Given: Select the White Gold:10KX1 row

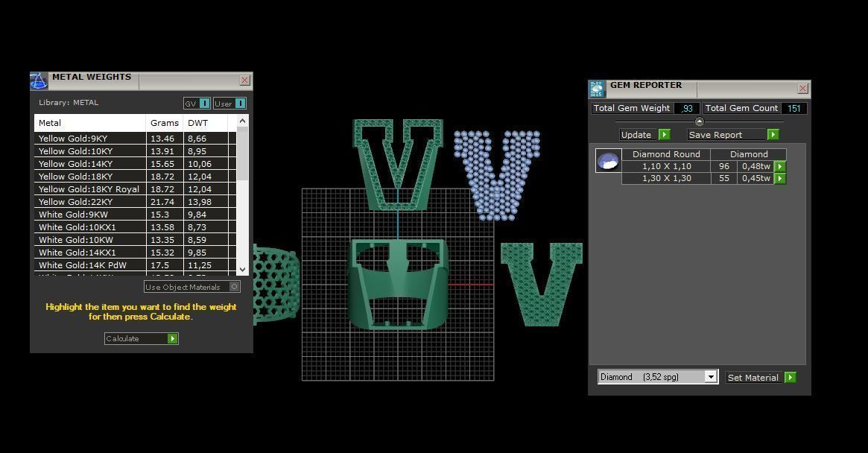Looking at the screenshot, I should [135, 227].
